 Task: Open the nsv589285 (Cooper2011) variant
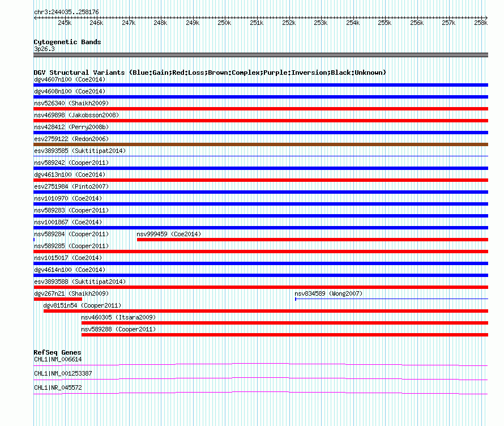(x=71, y=246)
